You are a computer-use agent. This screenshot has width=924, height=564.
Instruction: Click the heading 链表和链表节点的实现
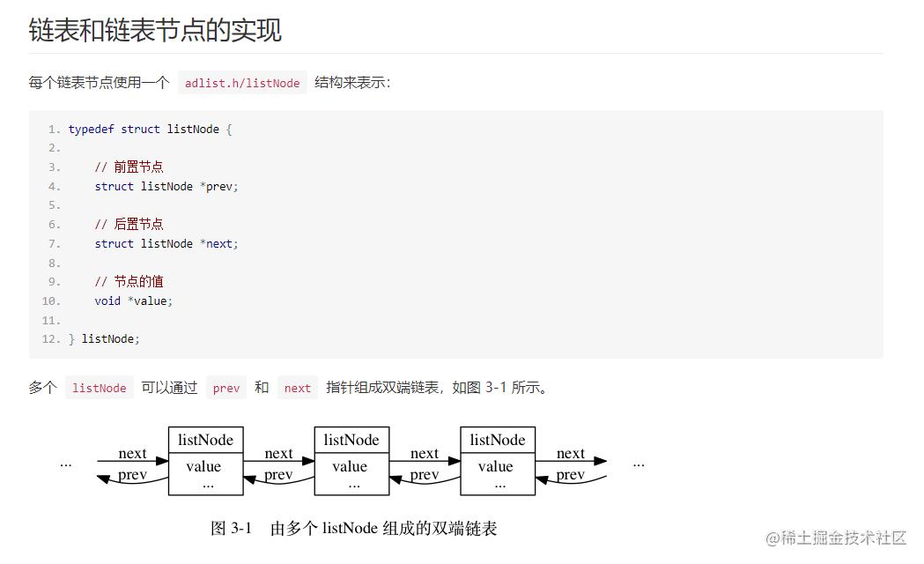point(155,29)
